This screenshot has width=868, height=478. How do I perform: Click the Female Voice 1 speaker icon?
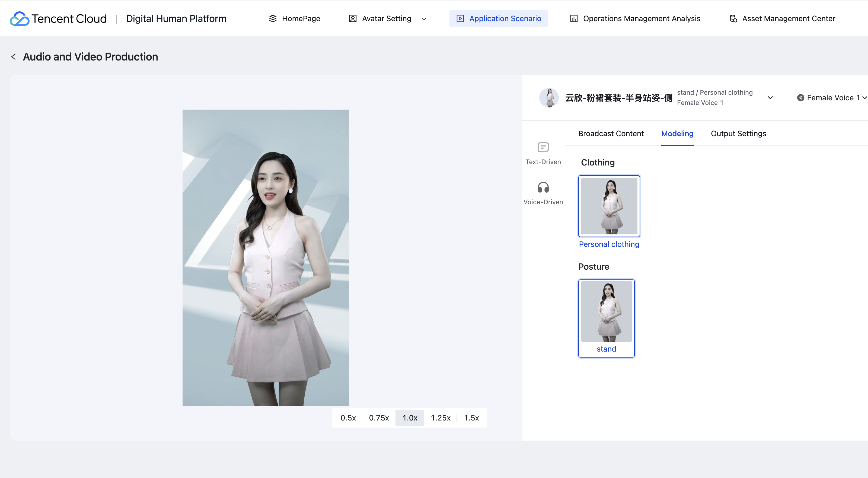point(800,98)
